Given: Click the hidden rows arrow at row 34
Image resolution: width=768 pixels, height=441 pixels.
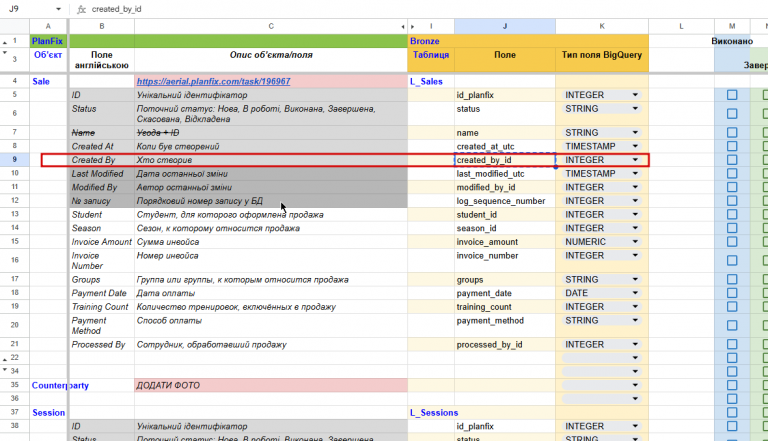Looking at the screenshot, I should (x=5, y=369).
